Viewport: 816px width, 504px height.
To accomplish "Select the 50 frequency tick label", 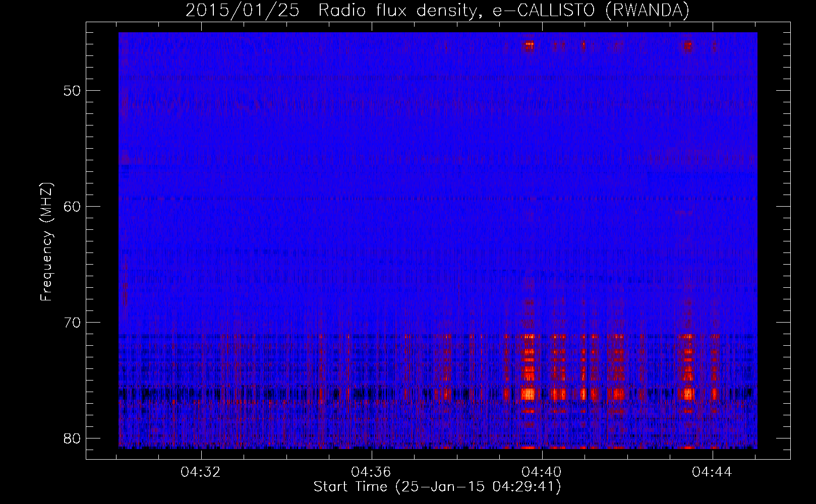I will [x=73, y=91].
